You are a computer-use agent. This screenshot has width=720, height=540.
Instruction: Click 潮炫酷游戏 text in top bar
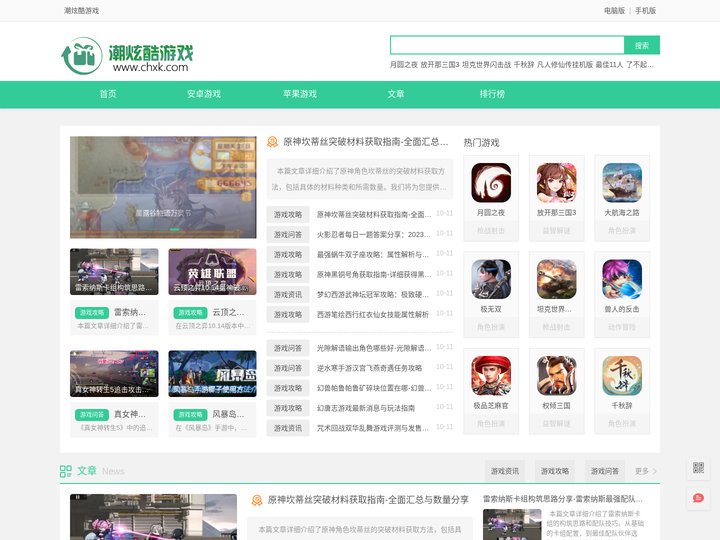pos(81,11)
